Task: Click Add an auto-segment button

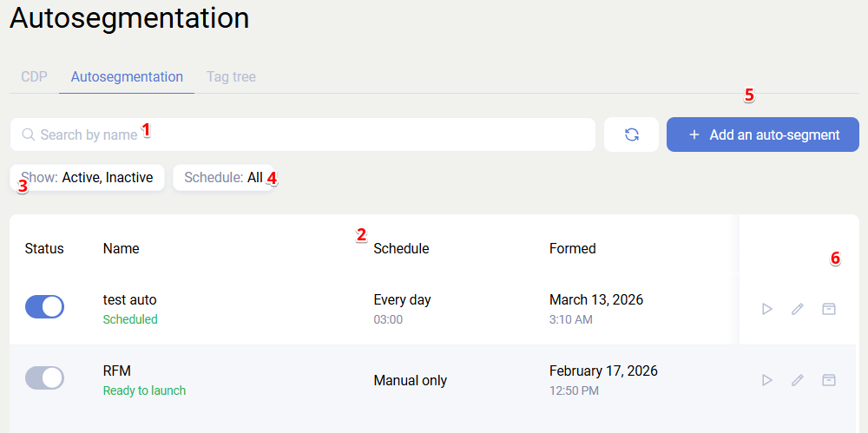Action: click(762, 134)
